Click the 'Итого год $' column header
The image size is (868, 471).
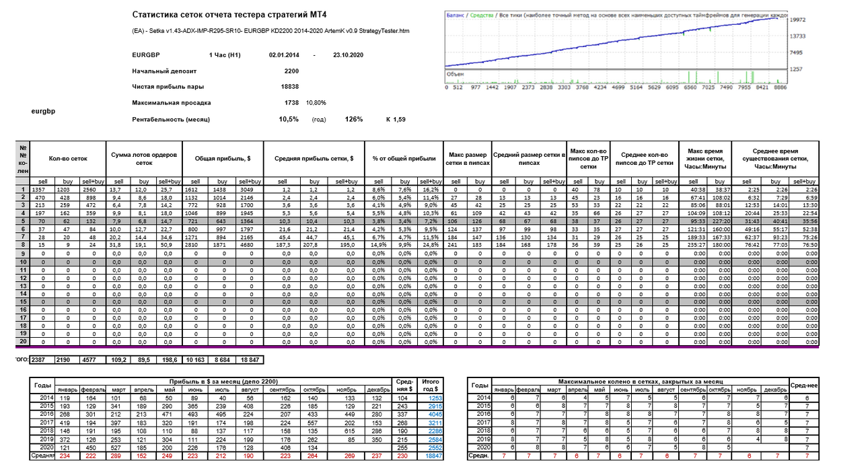[x=429, y=385]
